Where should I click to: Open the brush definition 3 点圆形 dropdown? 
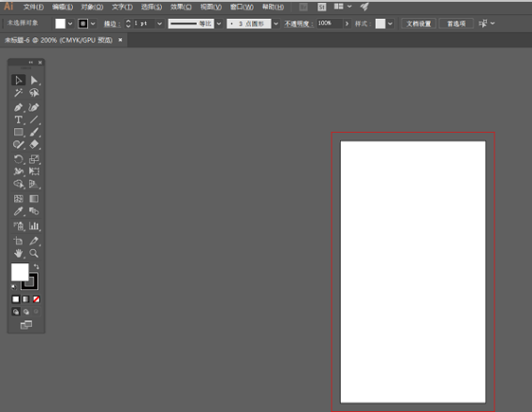(x=276, y=23)
